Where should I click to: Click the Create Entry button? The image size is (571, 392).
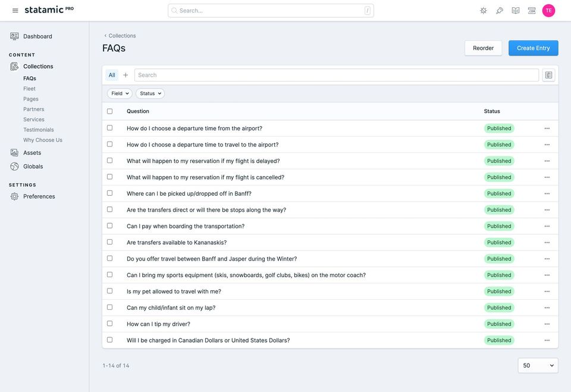click(x=533, y=48)
